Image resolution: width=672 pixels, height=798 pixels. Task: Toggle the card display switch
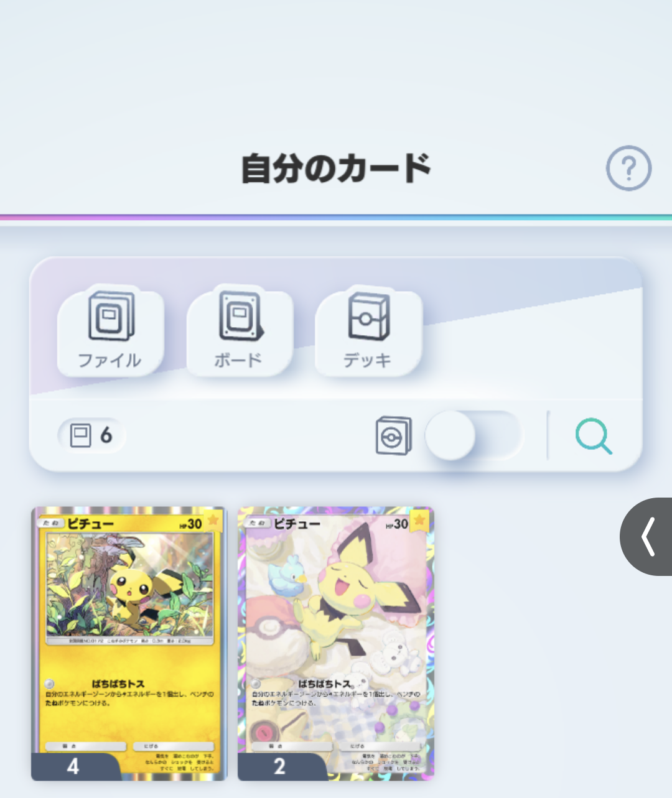(x=474, y=435)
